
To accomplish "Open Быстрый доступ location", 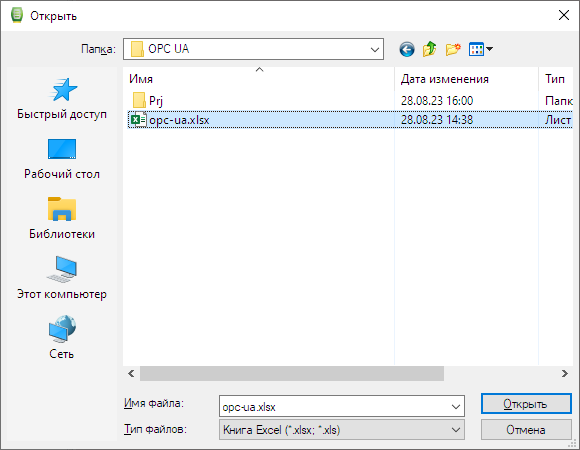I will pos(62,99).
